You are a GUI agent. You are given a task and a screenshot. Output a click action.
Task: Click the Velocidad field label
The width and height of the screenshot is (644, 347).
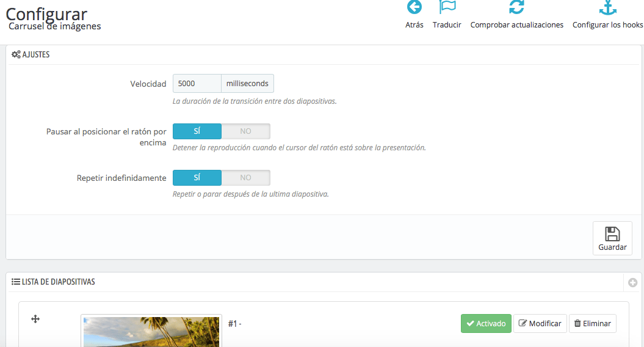click(148, 84)
